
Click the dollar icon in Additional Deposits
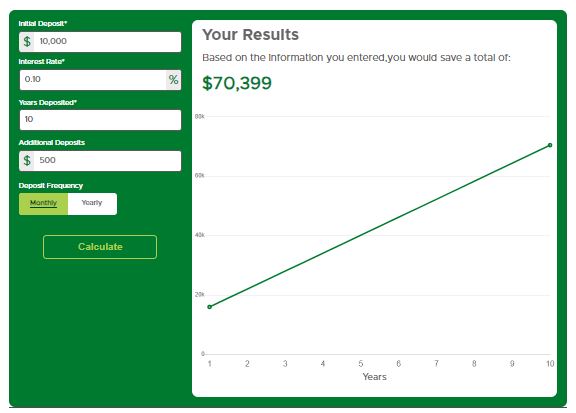[27, 161]
